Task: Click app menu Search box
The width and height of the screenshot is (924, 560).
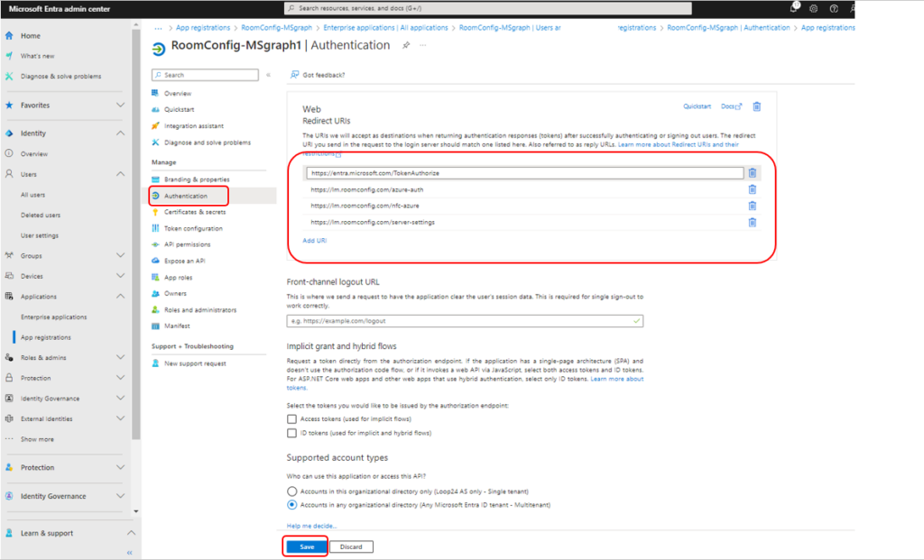Action: pyautogui.click(x=205, y=75)
